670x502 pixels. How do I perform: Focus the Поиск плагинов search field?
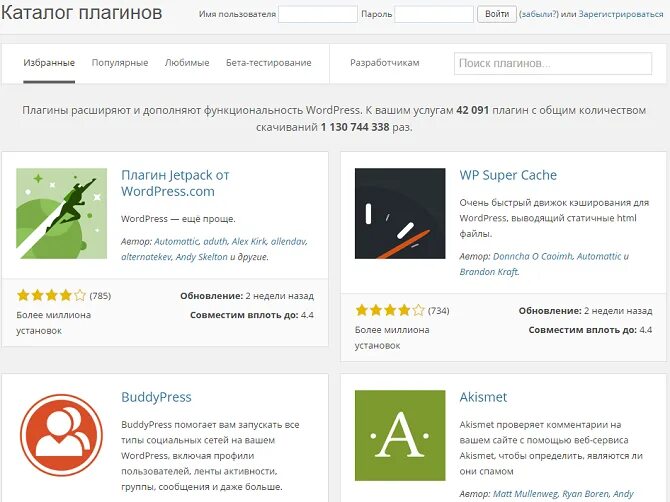click(553, 63)
